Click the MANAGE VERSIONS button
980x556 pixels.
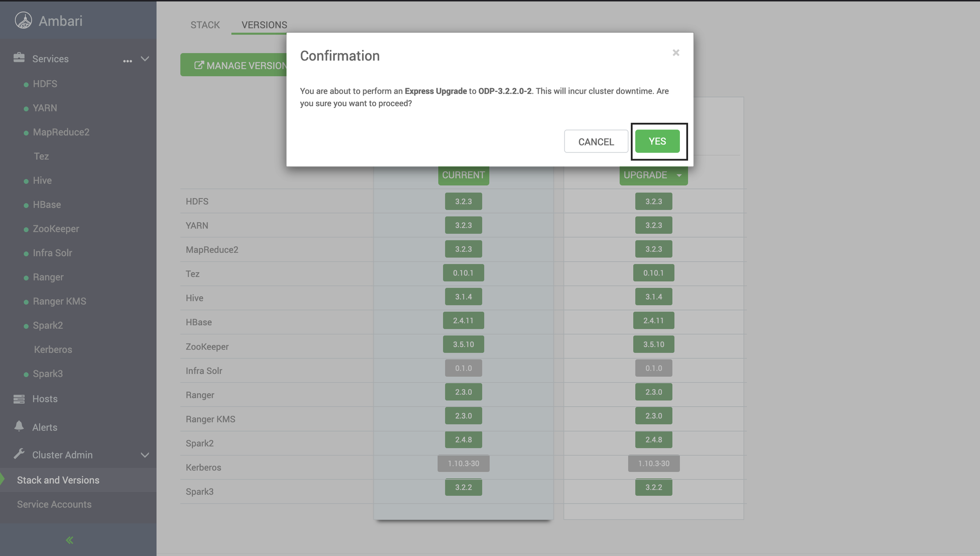[x=234, y=65]
